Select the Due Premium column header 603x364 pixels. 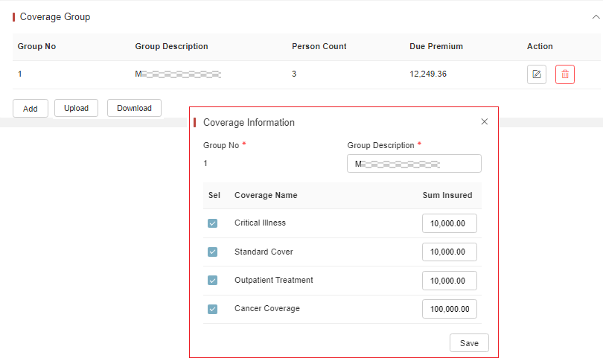(x=436, y=46)
